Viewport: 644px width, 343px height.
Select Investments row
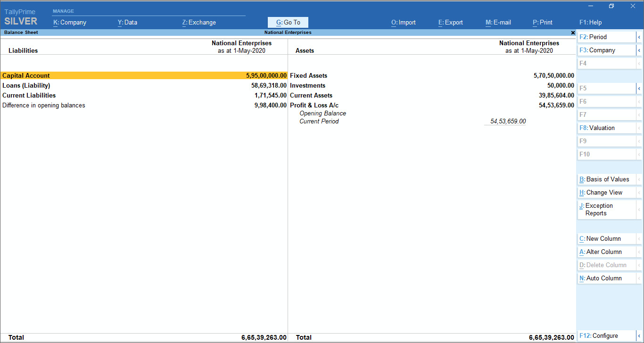click(x=432, y=85)
